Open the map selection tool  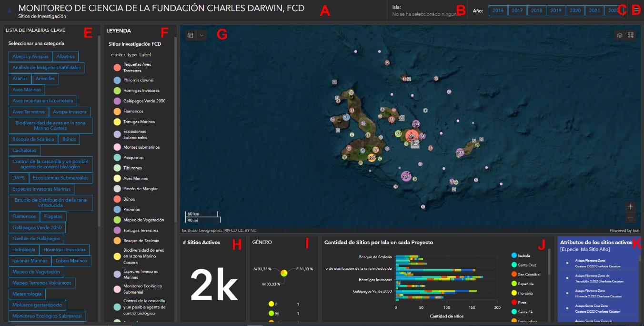coord(191,35)
